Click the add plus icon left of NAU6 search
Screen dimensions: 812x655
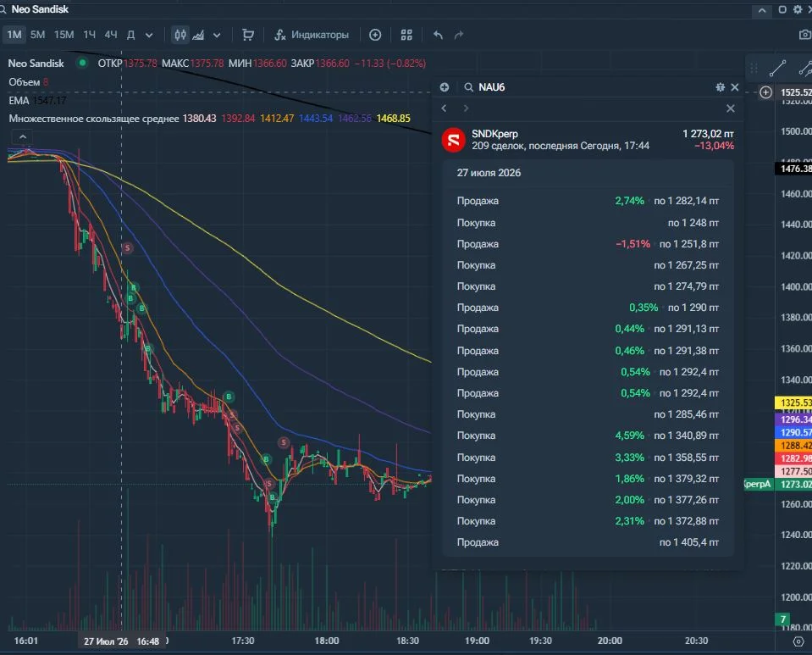pyautogui.click(x=445, y=87)
